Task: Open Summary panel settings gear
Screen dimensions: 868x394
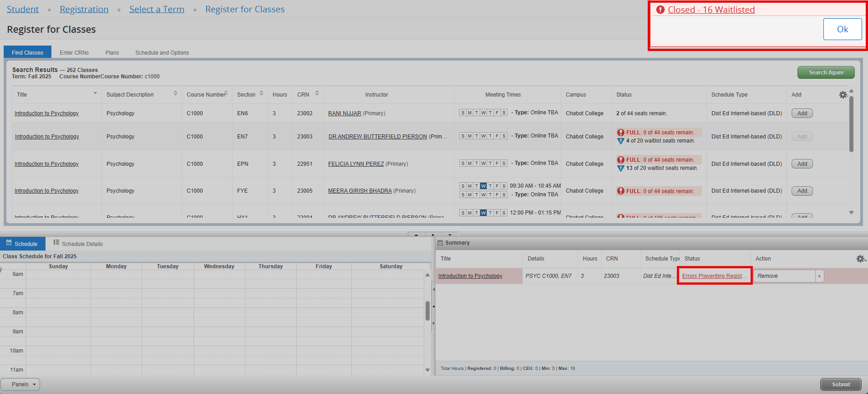Action: click(860, 259)
